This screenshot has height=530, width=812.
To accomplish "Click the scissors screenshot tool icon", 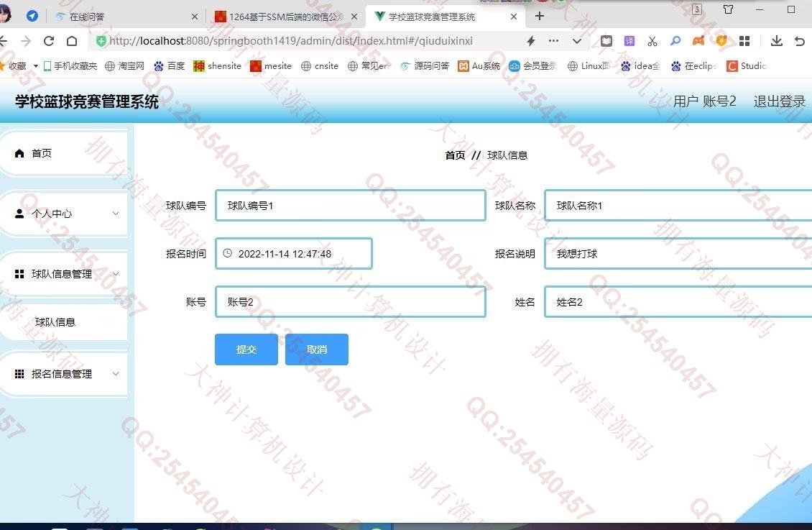I will click(x=652, y=41).
